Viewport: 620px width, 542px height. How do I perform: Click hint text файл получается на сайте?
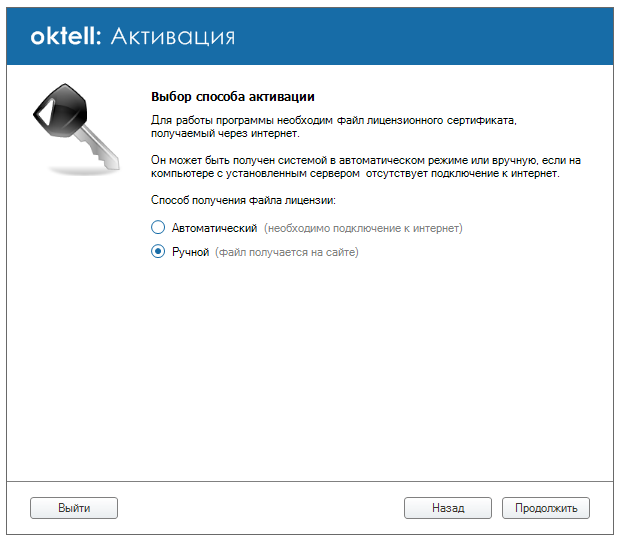click(286, 252)
